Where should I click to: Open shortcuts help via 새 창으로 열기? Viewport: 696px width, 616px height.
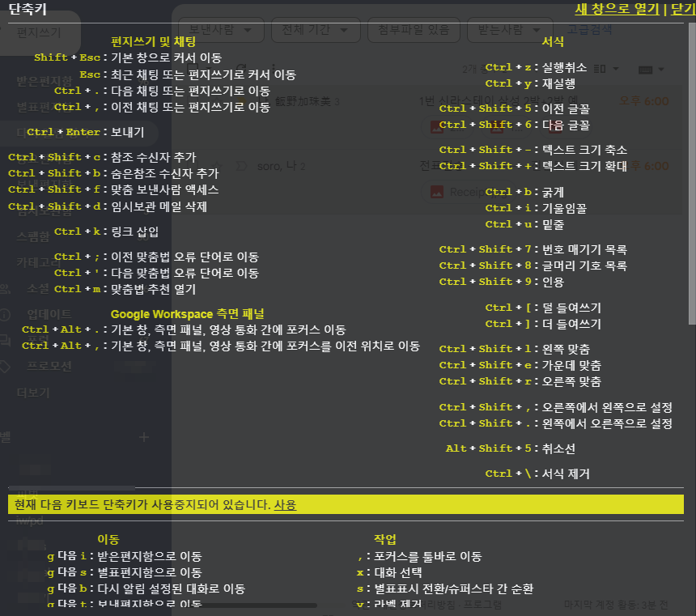[617, 10]
